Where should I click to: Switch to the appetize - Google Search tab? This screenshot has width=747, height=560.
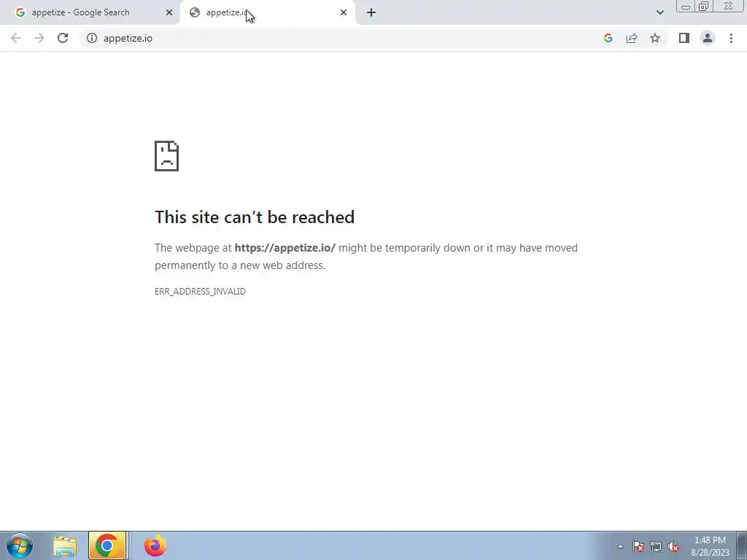pos(90,12)
